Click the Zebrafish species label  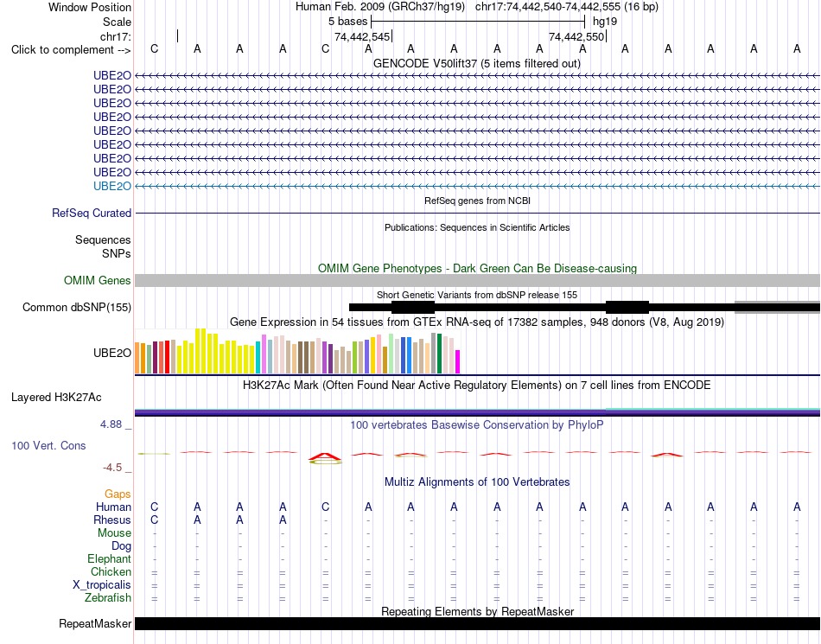(x=108, y=597)
